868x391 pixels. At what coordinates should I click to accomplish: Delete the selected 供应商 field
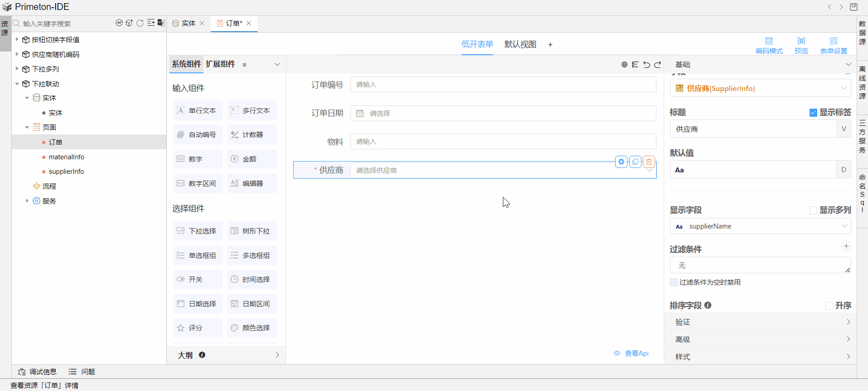coord(649,162)
